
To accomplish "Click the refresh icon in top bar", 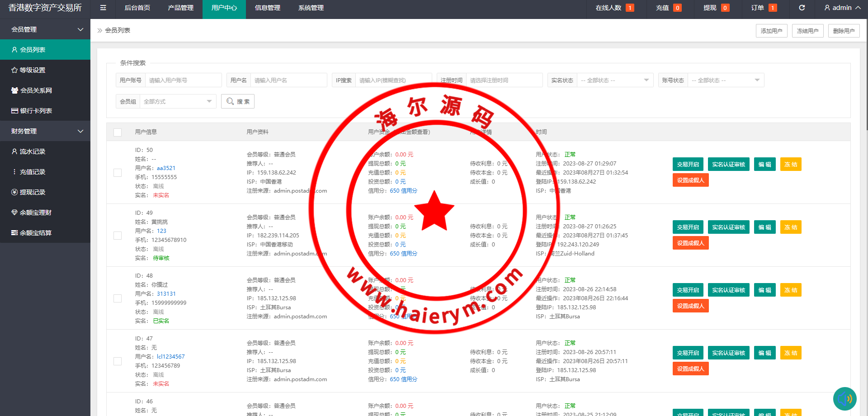I will [802, 8].
